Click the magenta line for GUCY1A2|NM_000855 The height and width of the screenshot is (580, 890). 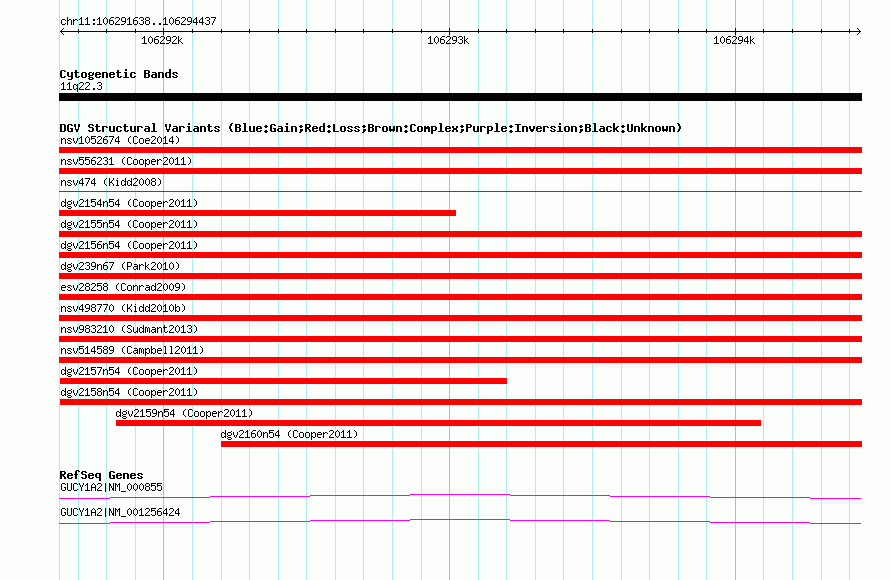click(460, 497)
